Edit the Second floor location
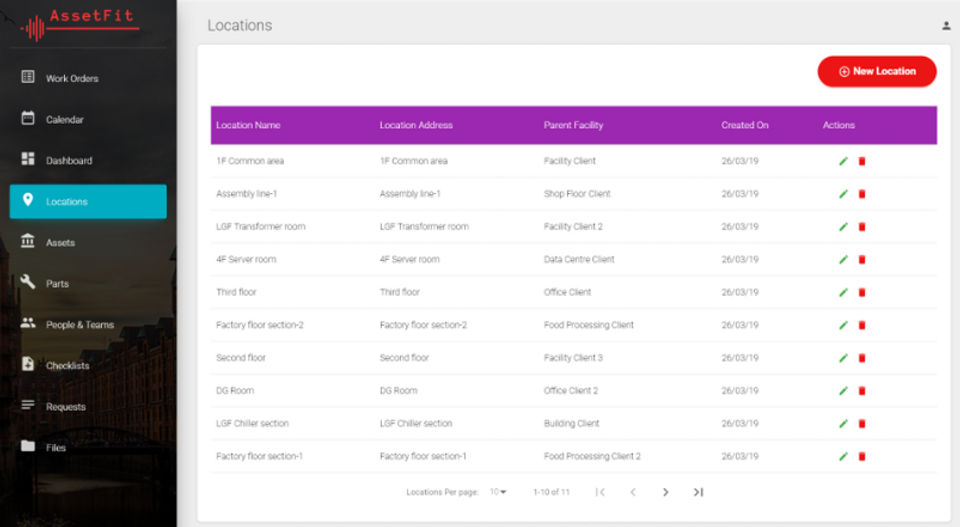 click(x=843, y=358)
